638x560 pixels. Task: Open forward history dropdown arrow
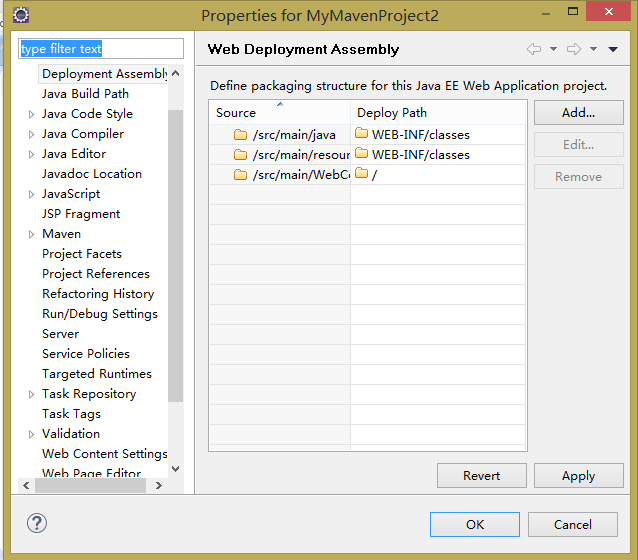[594, 49]
